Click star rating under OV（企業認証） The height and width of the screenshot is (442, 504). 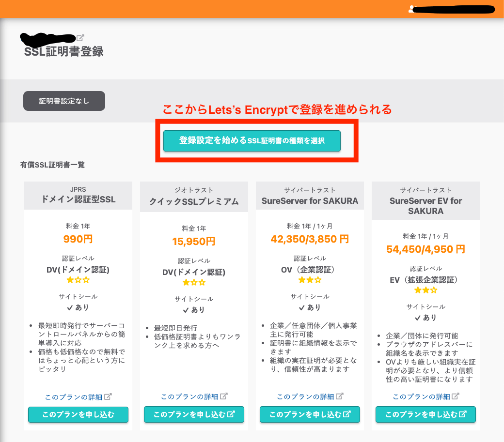tap(310, 280)
